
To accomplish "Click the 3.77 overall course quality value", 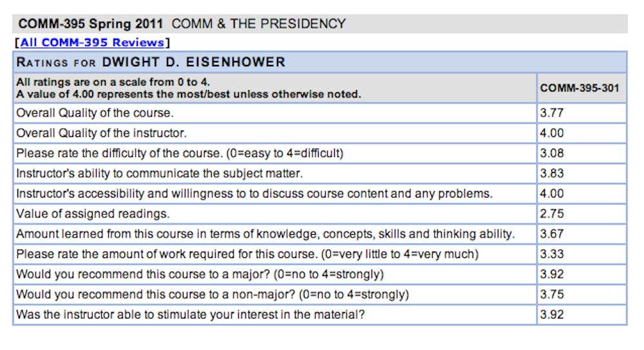I will [551, 113].
